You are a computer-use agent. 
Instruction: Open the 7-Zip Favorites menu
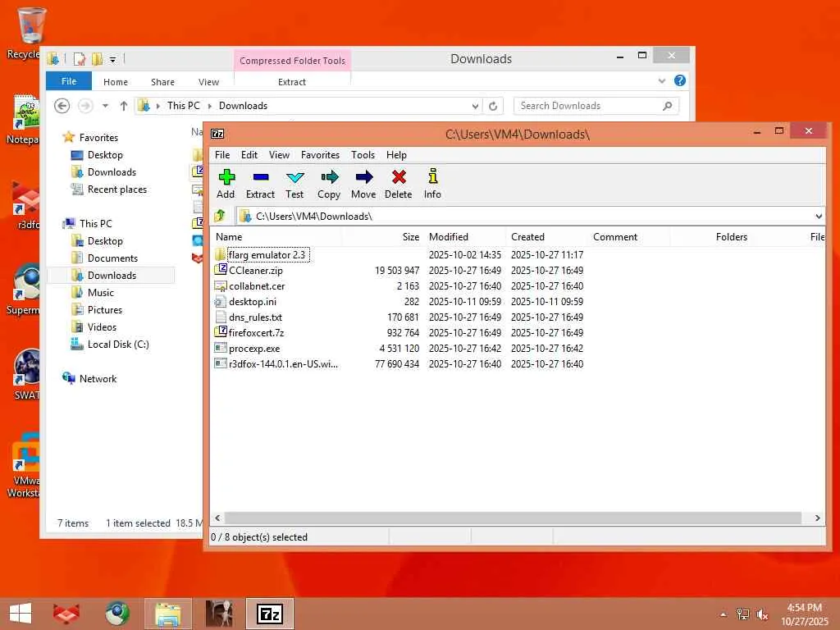point(321,155)
